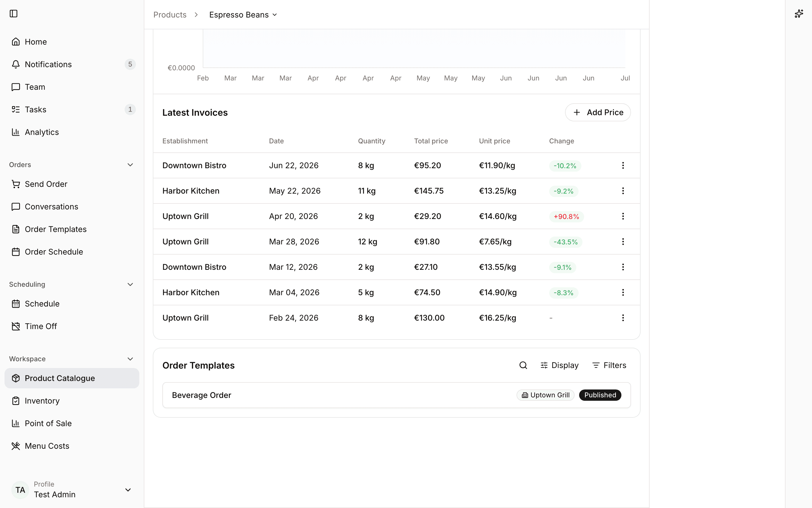Open Filters for Order Templates

[609, 365]
